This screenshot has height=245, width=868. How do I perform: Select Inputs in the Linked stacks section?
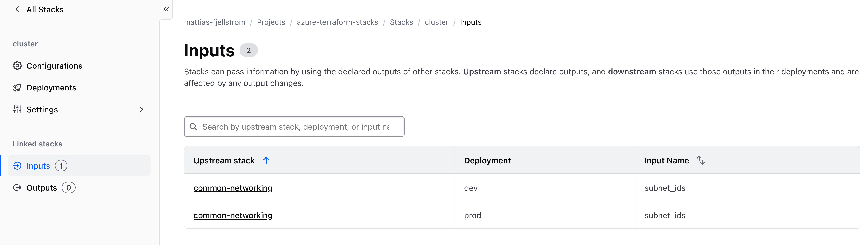pos(38,165)
